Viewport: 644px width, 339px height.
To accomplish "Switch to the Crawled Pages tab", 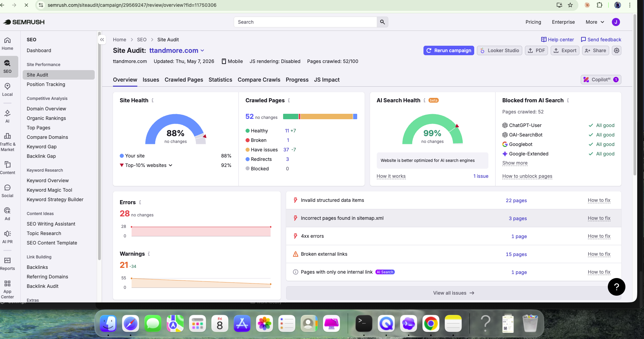I will pos(184,80).
